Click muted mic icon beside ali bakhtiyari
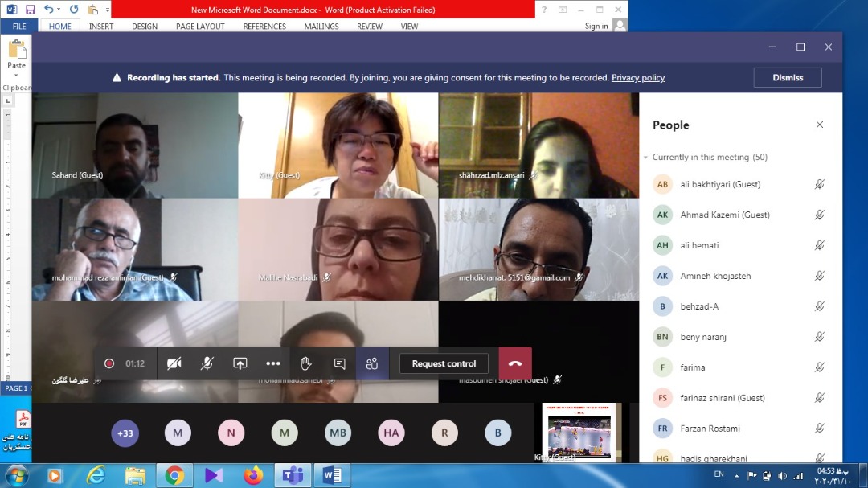The width and height of the screenshot is (868, 488). (x=819, y=184)
